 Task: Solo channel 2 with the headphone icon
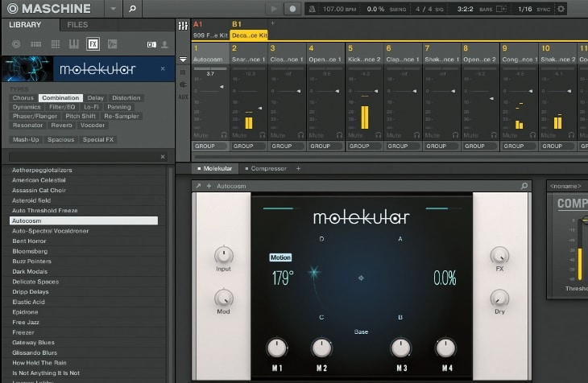263,135
